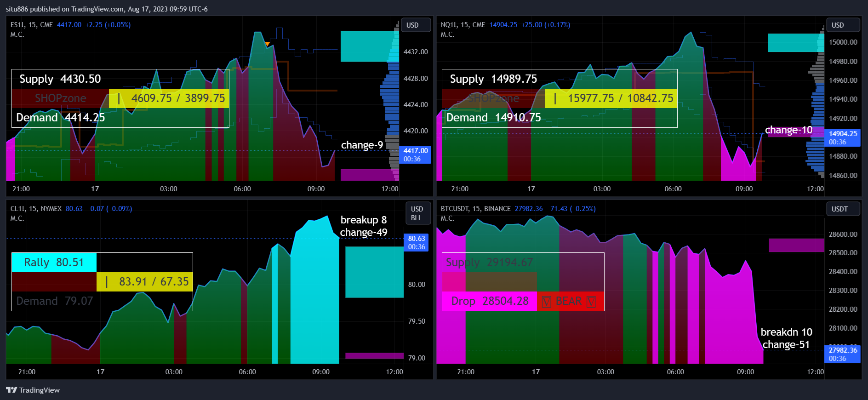Screen dimensions: 868x400
Task: Click the 03:00 time label on CL1! axis
Action: pyautogui.click(x=174, y=372)
